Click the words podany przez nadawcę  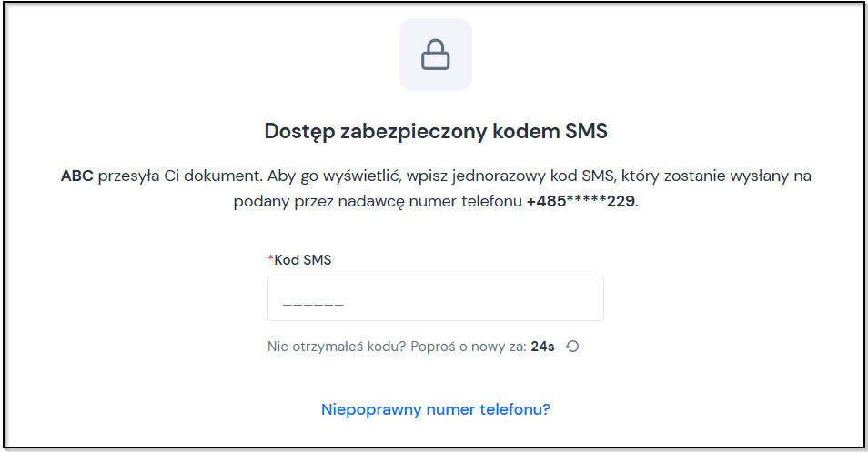pyautogui.click(x=318, y=201)
